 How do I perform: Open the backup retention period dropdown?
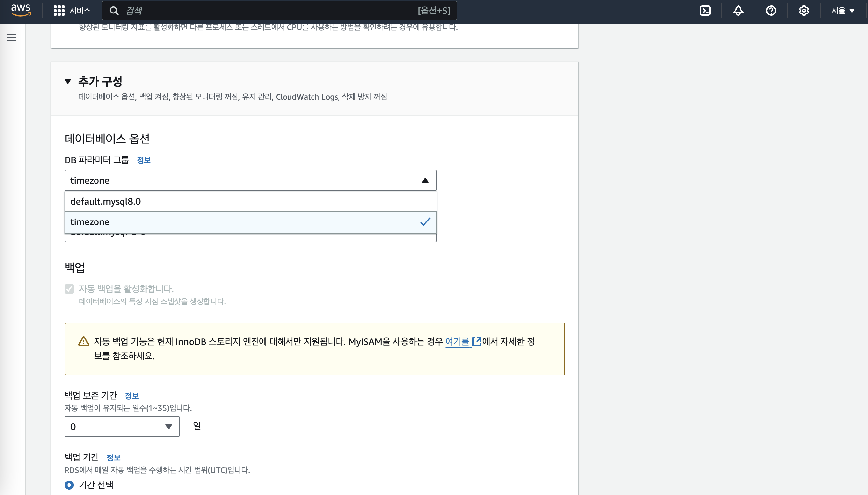[122, 426]
